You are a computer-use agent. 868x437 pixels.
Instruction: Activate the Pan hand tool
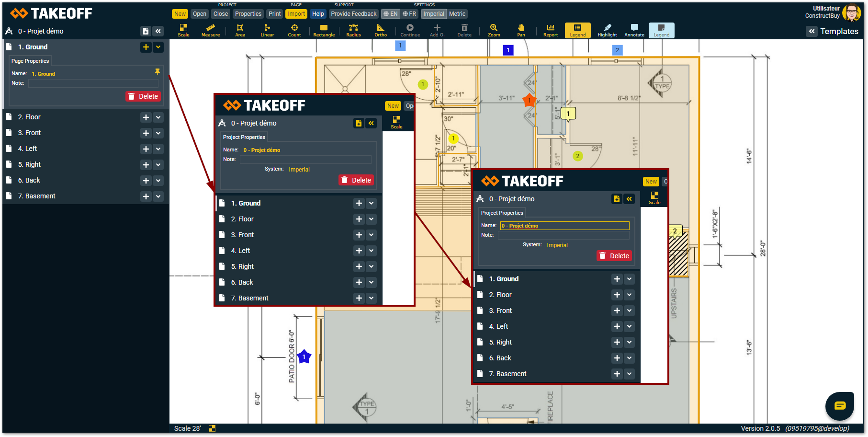click(x=521, y=30)
